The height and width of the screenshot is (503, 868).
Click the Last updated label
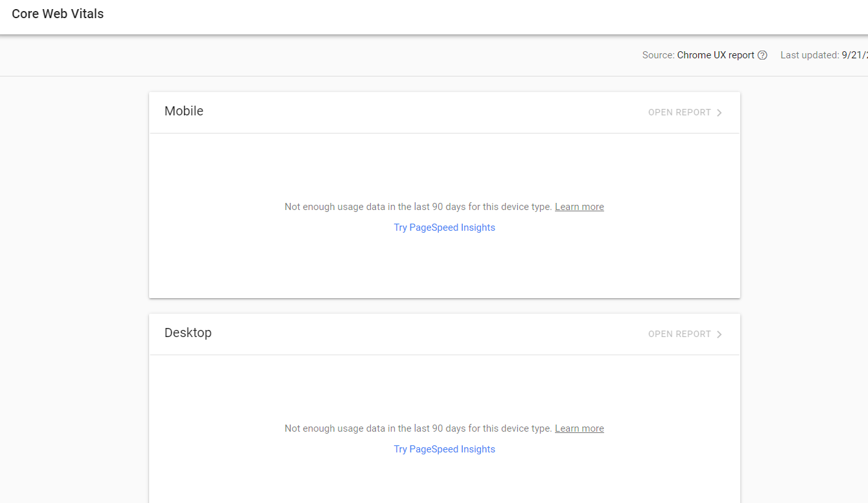(809, 56)
